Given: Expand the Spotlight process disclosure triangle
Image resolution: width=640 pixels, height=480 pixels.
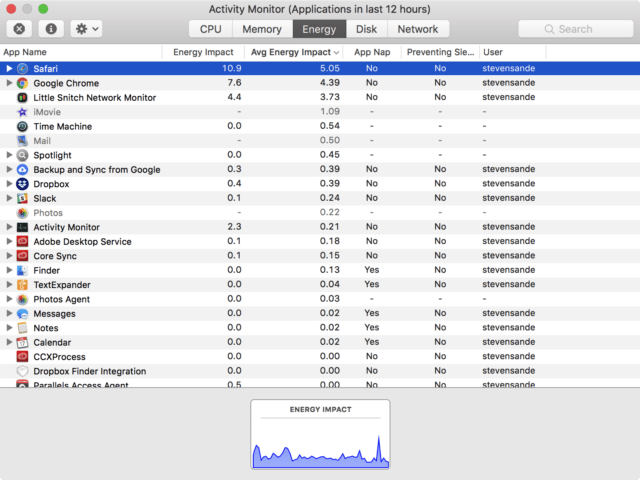Looking at the screenshot, I should [x=9, y=155].
